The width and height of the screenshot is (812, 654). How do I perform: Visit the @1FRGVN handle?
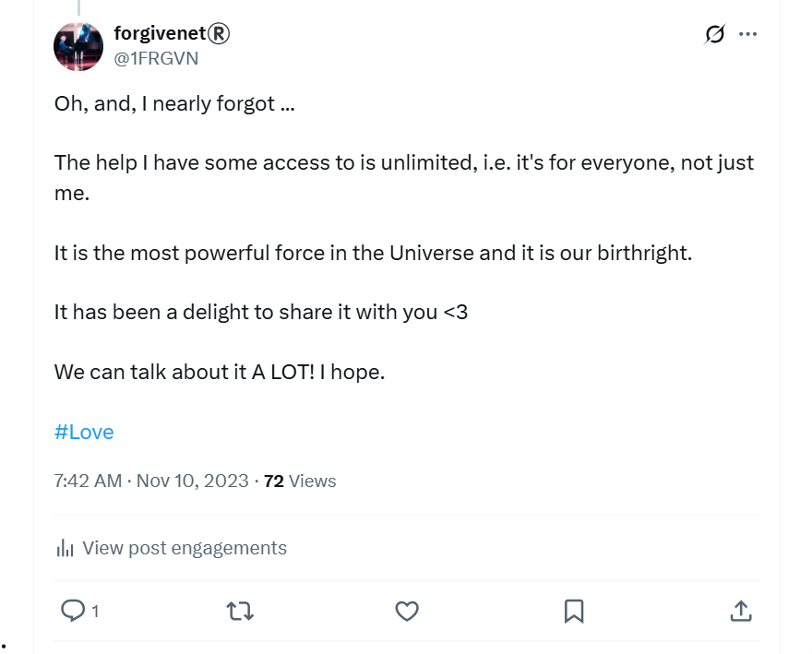click(x=156, y=58)
